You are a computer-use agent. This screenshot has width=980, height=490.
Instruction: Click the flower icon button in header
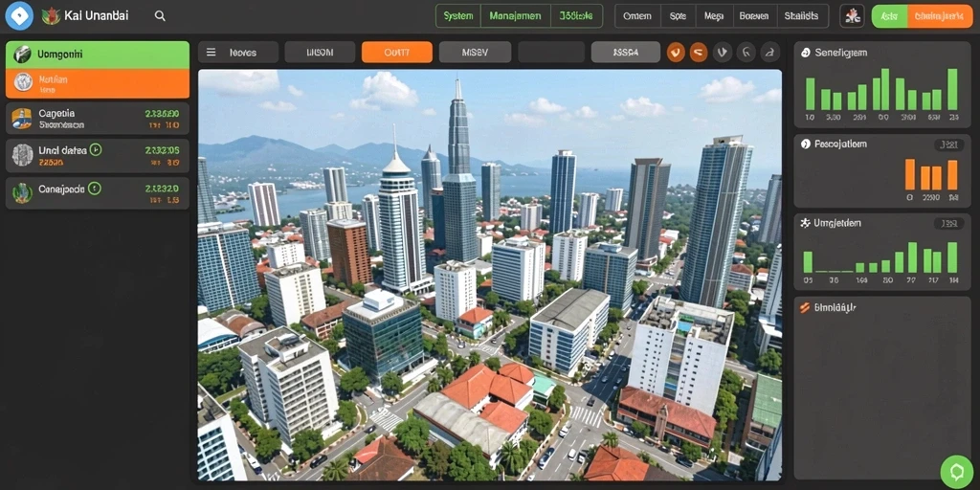[x=852, y=16]
